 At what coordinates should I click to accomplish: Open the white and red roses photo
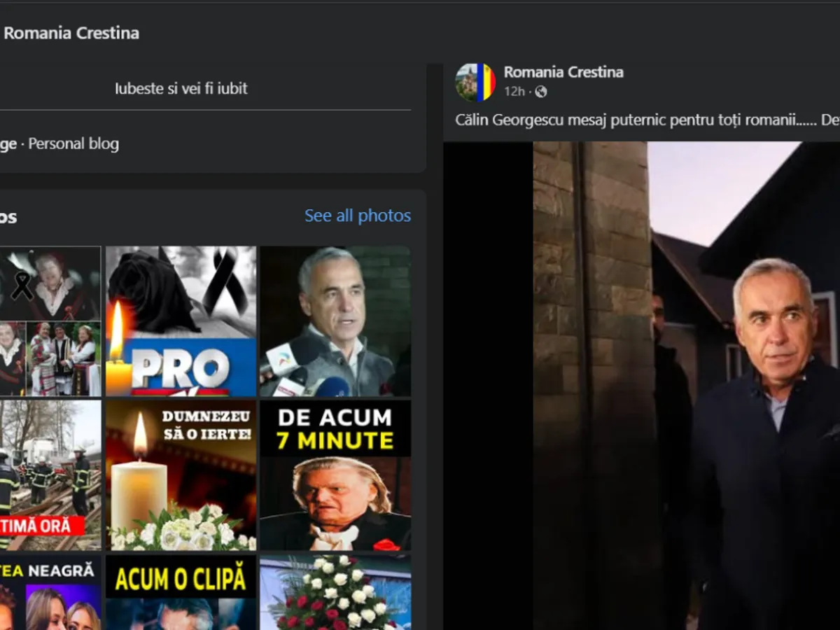(x=335, y=593)
